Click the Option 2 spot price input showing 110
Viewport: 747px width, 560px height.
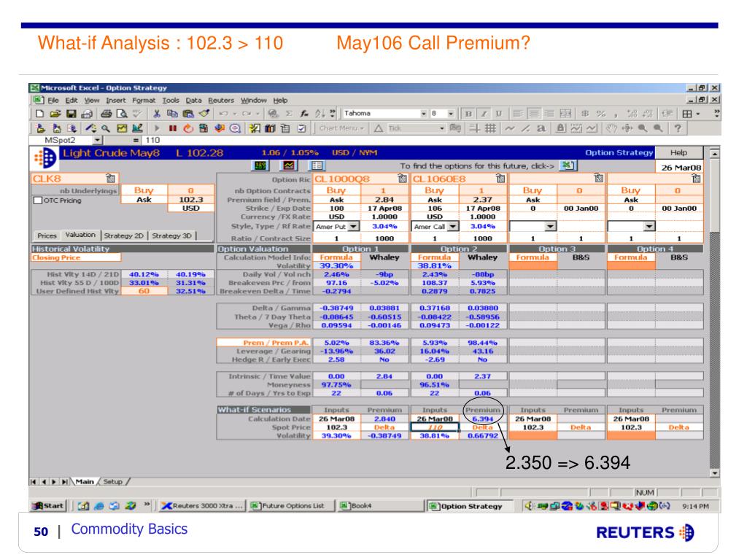pos(435,427)
